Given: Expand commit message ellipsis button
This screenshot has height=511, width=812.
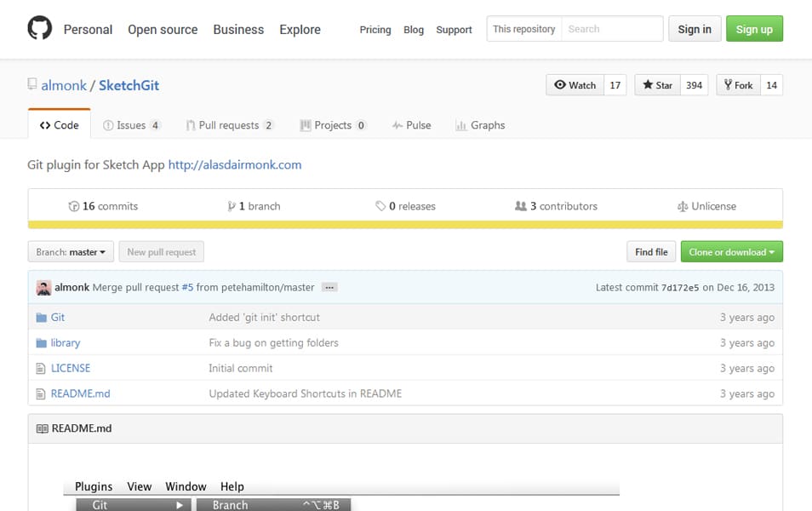Looking at the screenshot, I should (x=329, y=288).
